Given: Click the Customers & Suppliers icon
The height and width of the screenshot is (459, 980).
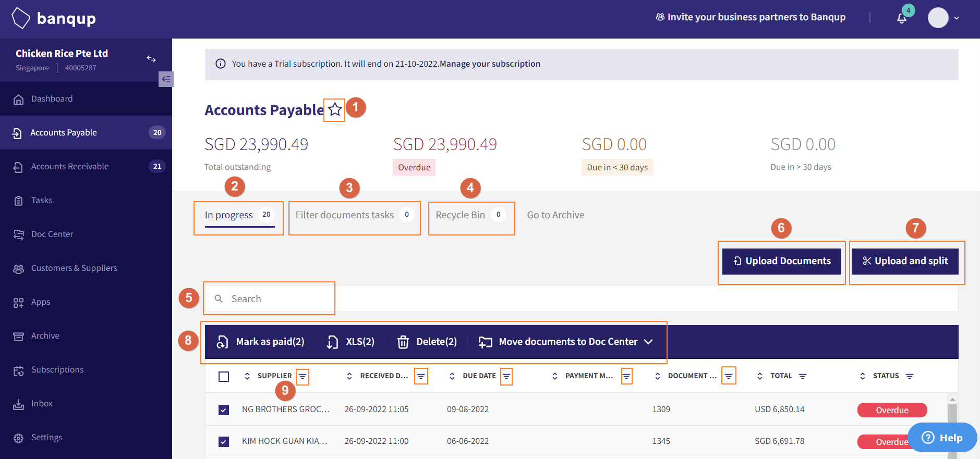Looking at the screenshot, I should (x=19, y=268).
